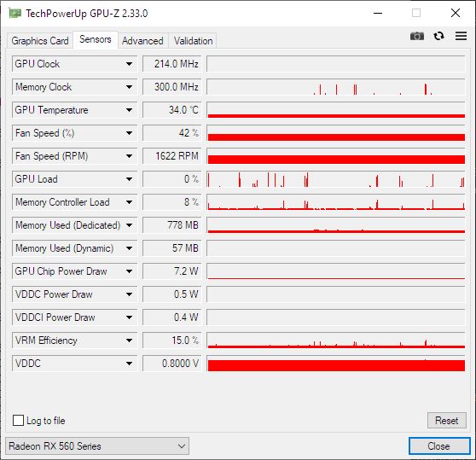Open the GPU Temperature sensor dropdown
The height and width of the screenshot is (460, 476).
[129, 110]
